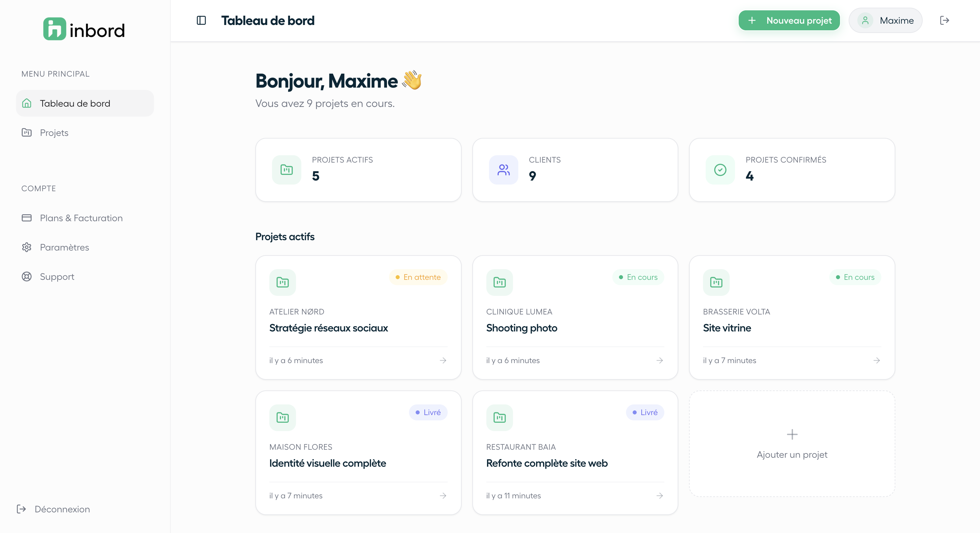
Task: Click the inbord logo
Action: pos(84,29)
